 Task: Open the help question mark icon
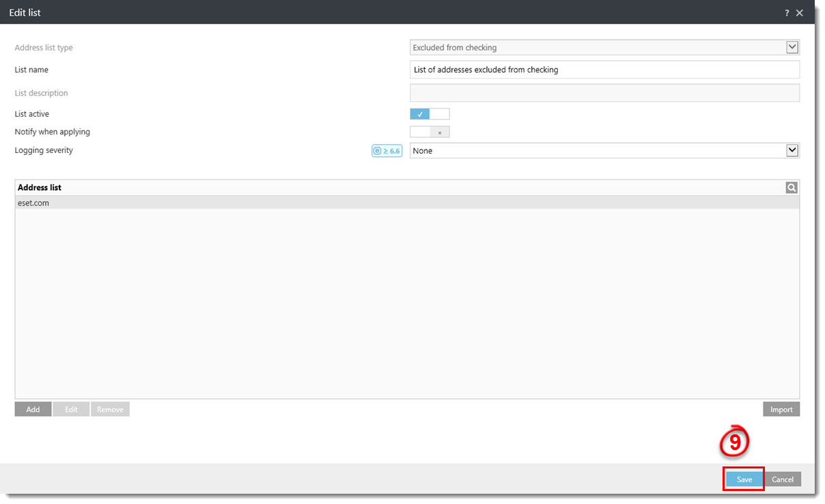click(x=787, y=13)
